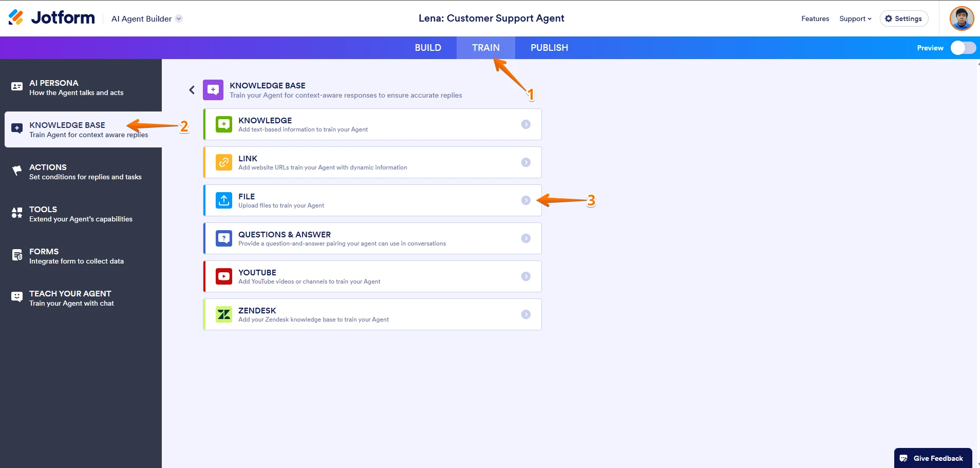The image size is (980, 468).
Task: Click the YouTube source icon
Action: click(224, 276)
